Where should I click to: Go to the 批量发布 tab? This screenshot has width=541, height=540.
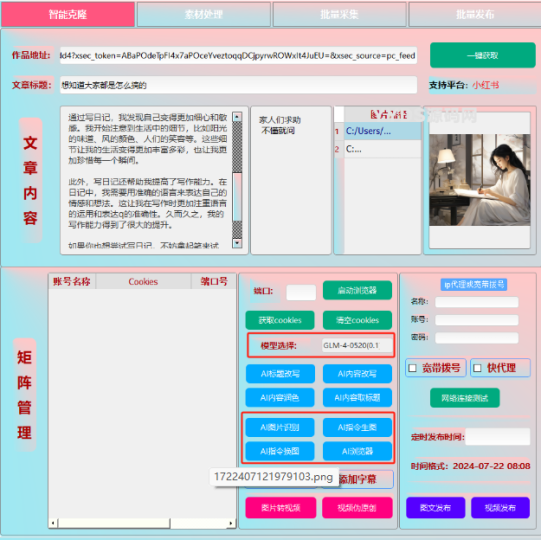pyautogui.click(x=475, y=14)
